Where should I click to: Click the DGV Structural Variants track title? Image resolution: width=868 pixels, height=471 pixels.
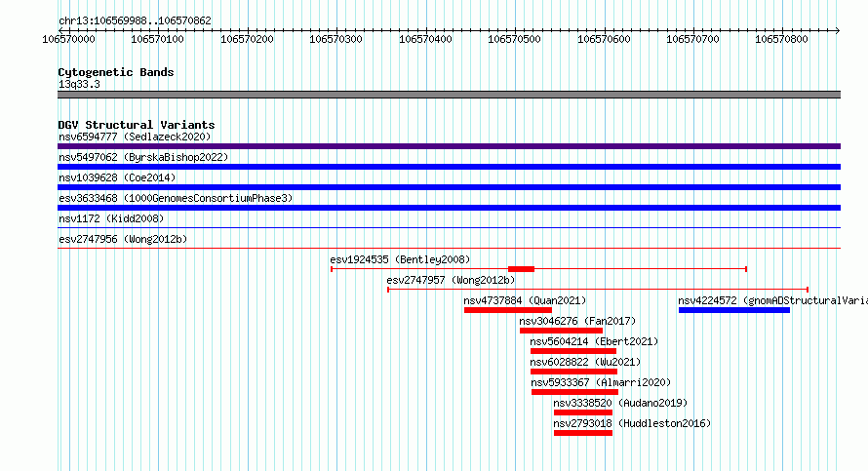(137, 125)
